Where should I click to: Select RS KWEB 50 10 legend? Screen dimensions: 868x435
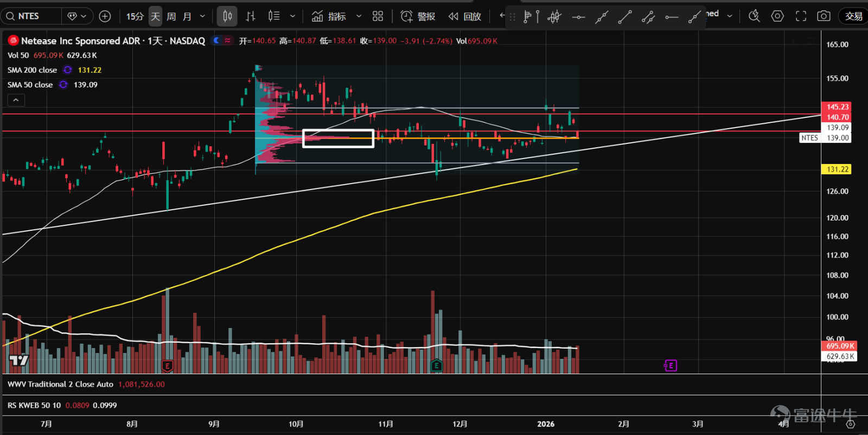tap(34, 405)
